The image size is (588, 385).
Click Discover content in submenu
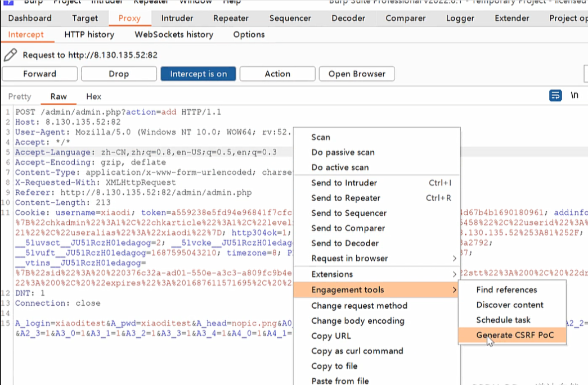point(512,305)
